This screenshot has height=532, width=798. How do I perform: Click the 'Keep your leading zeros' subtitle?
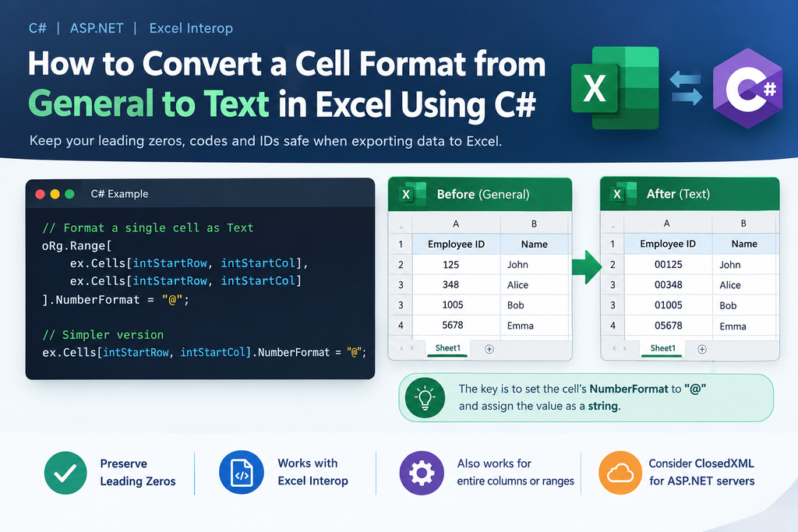click(266, 141)
